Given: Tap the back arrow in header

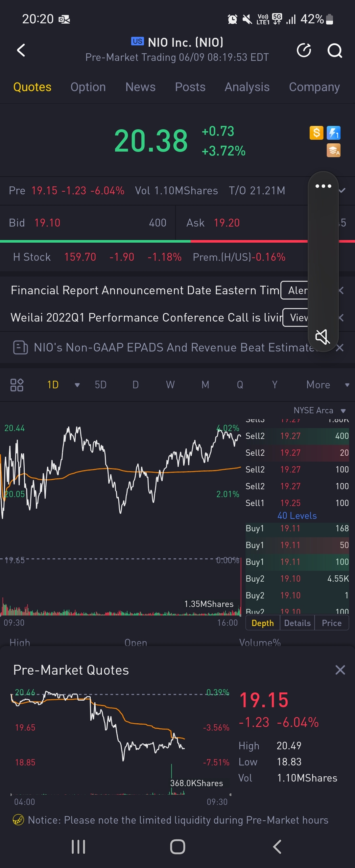Looking at the screenshot, I should pyautogui.click(x=21, y=51).
